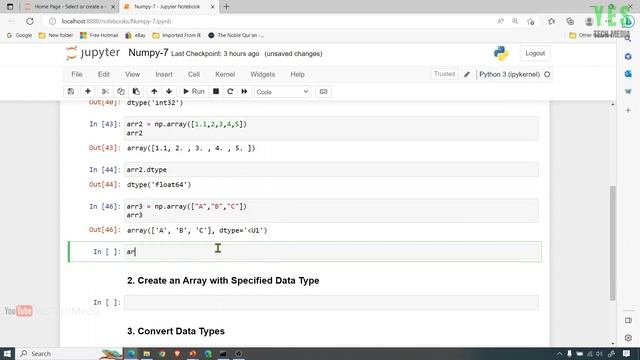The image size is (640, 360).
Task: Click the Python 3 (ipykernel) indicator
Action: pyautogui.click(x=509, y=74)
